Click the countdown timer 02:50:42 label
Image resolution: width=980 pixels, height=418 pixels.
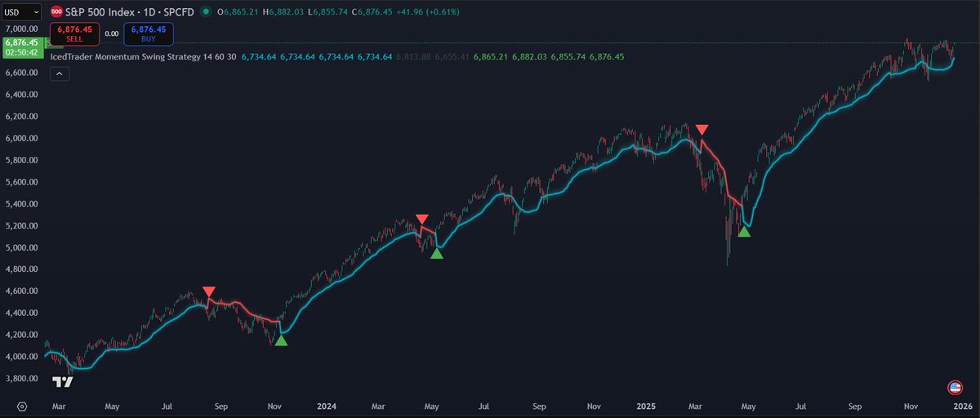[x=20, y=51]
